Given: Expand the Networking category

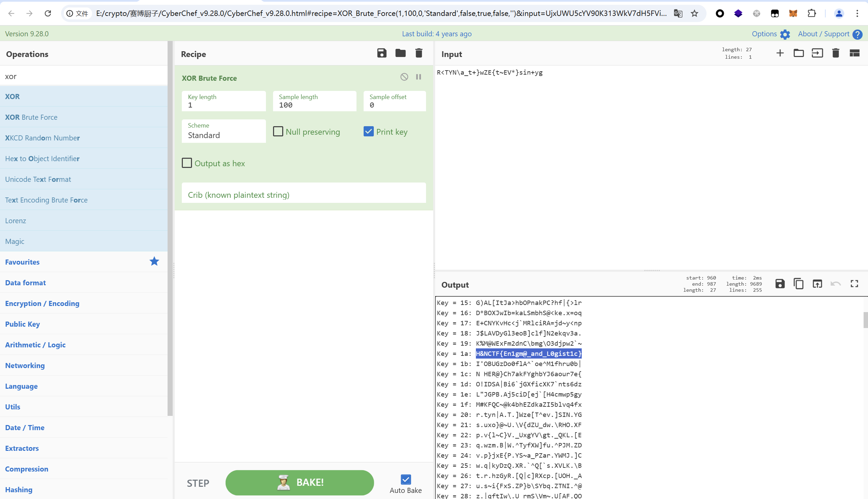Looking at the screenshot, I should [x=84, y=365].
